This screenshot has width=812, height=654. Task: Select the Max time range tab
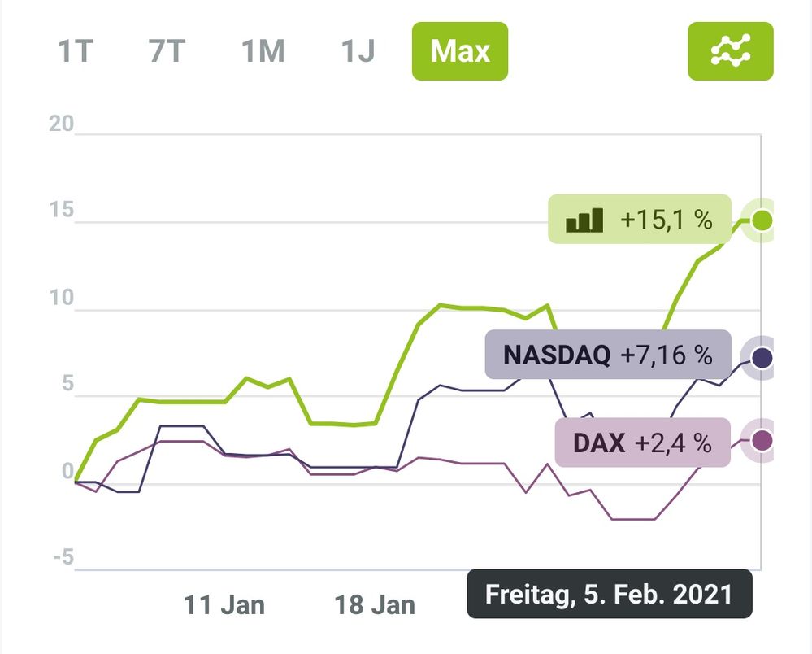(x=459, y=52)
